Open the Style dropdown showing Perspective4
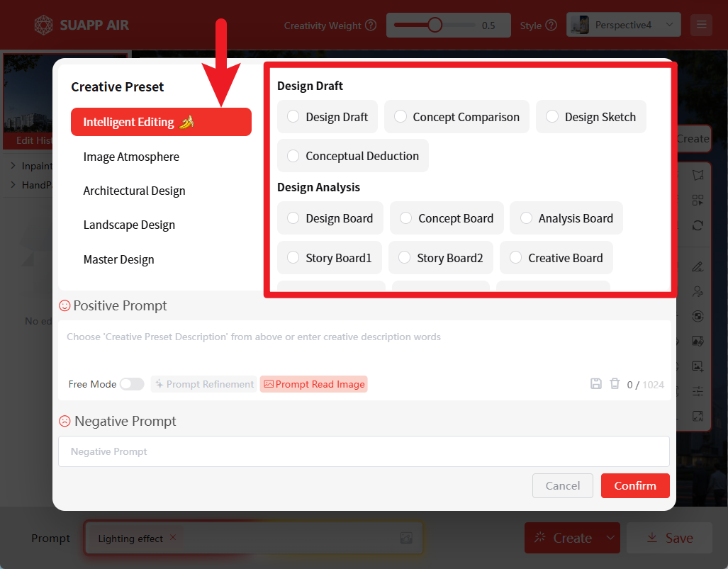 click(x=624, y=25)
